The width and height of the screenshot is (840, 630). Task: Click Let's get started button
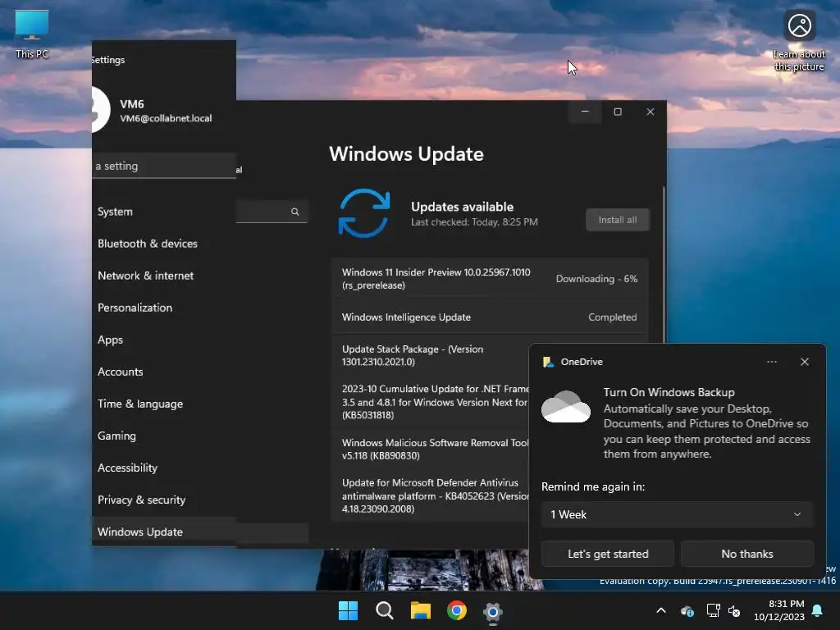click(608, 554)
